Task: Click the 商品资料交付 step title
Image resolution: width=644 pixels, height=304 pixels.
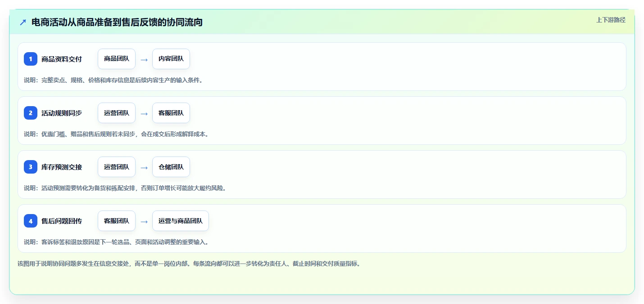Action: coord(62,59)
